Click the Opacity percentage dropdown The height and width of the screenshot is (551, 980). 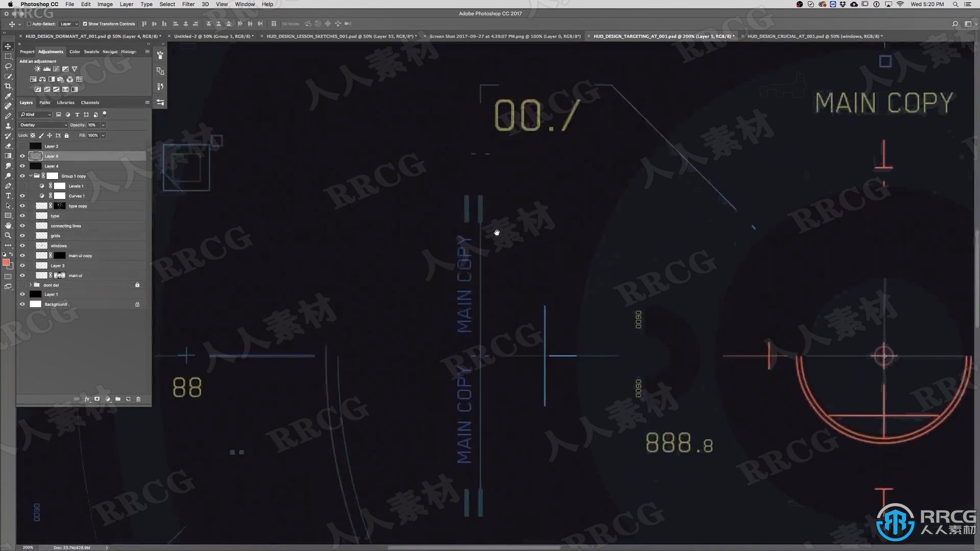[x=103, y=125]
